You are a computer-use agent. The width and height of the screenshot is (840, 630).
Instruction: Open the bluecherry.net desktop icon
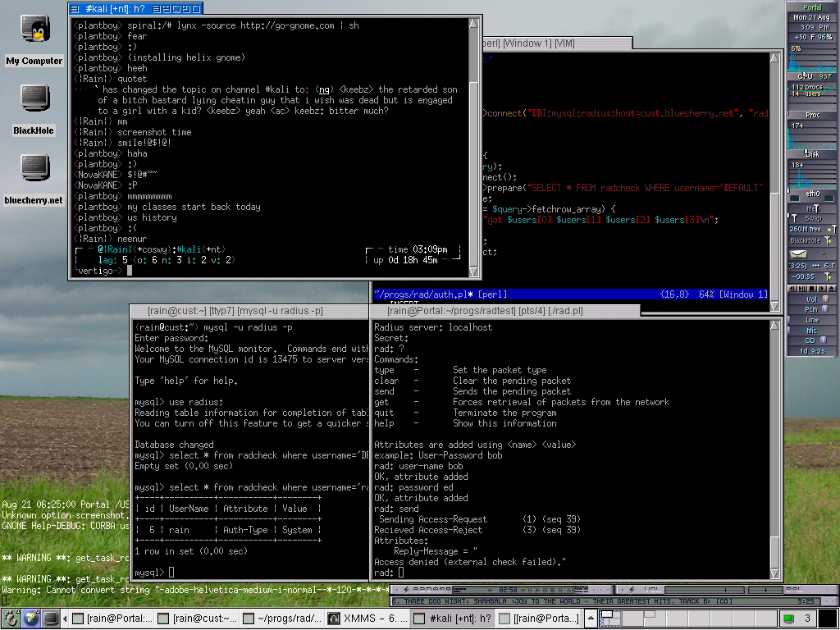tap(34, 180)
